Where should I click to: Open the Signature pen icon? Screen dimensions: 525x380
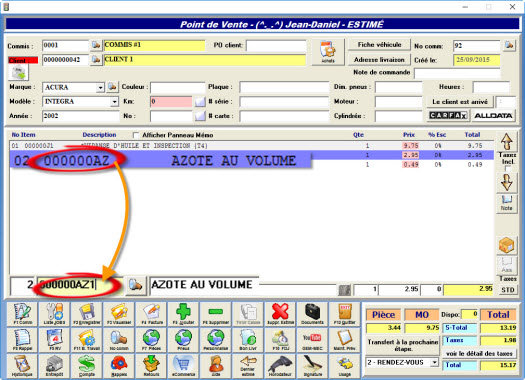pyautogui.click(x=312, y=366)
